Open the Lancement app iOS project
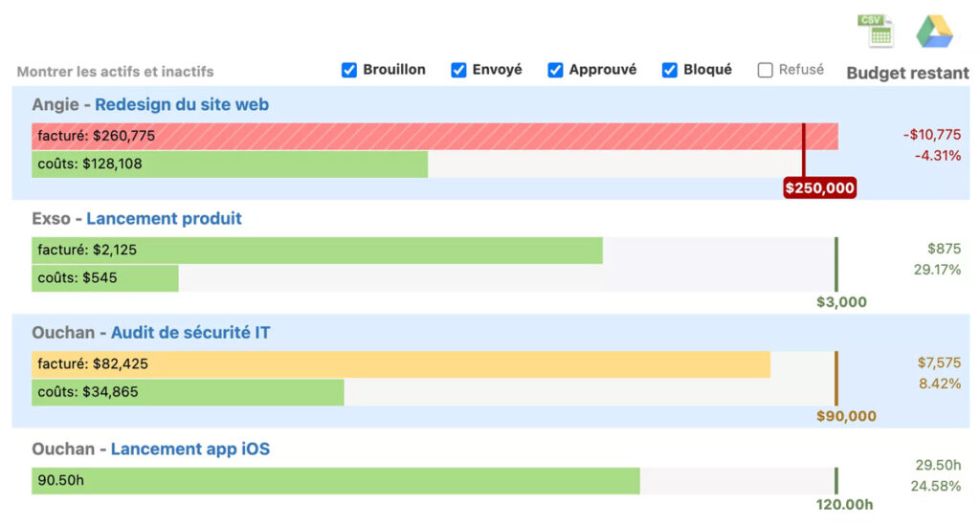This screenshot has height=526, width=980. (189, 449)
